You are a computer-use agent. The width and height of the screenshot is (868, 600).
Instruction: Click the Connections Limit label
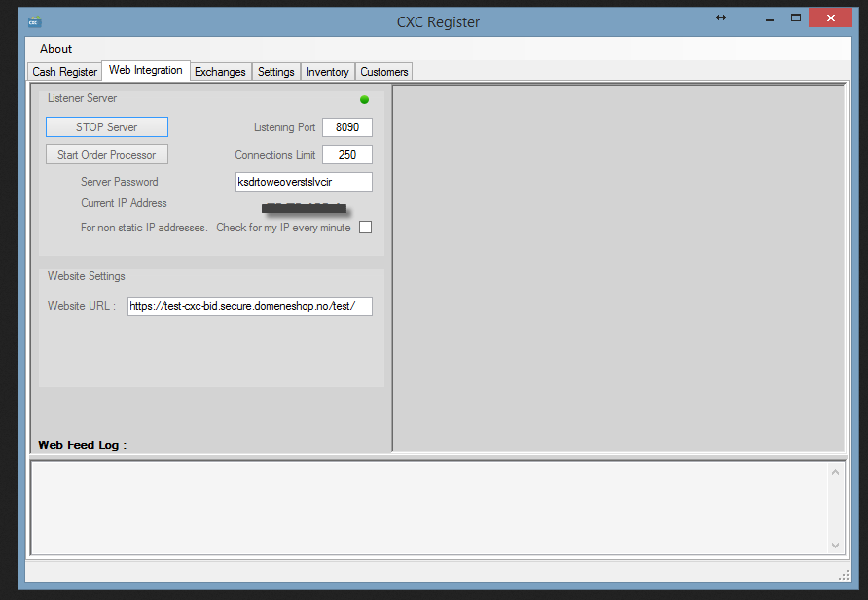coord(275,155)
